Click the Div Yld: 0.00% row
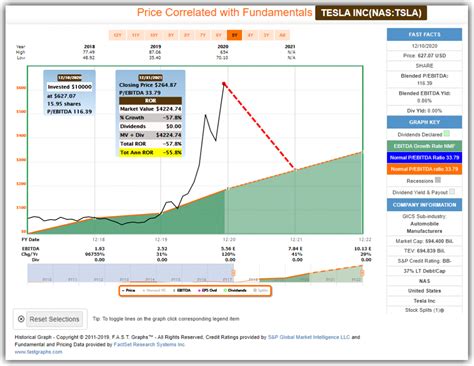Screen dimensions: 474x366 click(424, 111)
